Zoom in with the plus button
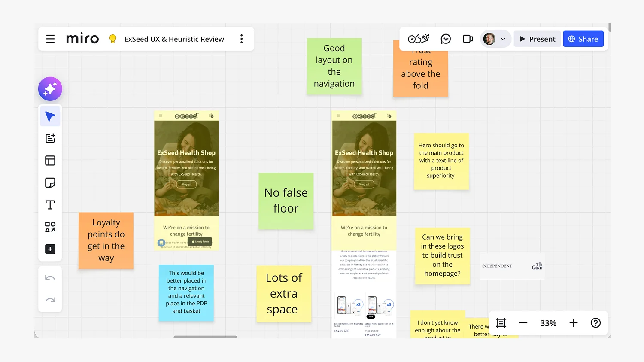Image resolution: width=644 pixels, height=362 pixels. tap(574, 323)
